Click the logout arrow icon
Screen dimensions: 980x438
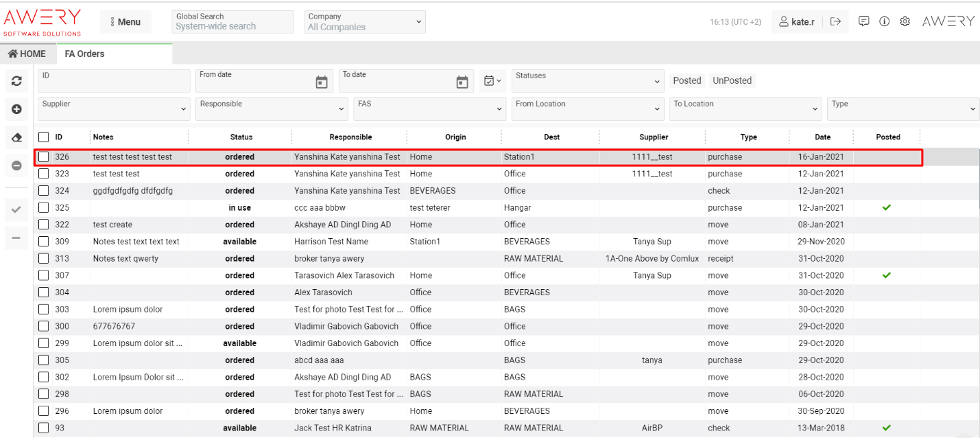835,22
